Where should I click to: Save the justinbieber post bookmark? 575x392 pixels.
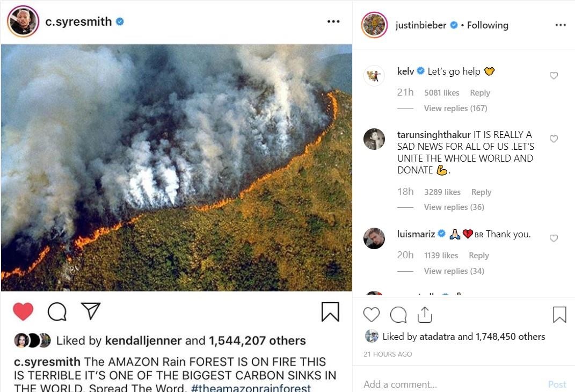click(559, 315)
